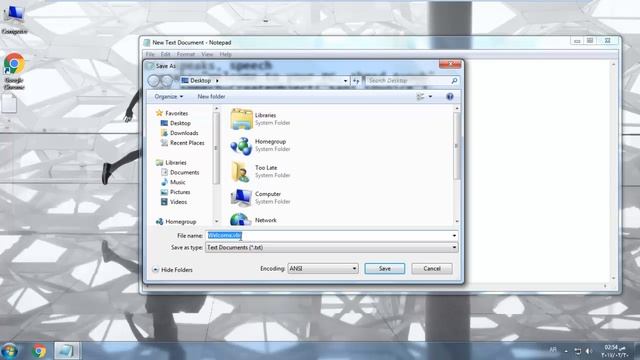640x360 pixels.
Task: Click the refresh button beside address bar
Action: point(356,81)
